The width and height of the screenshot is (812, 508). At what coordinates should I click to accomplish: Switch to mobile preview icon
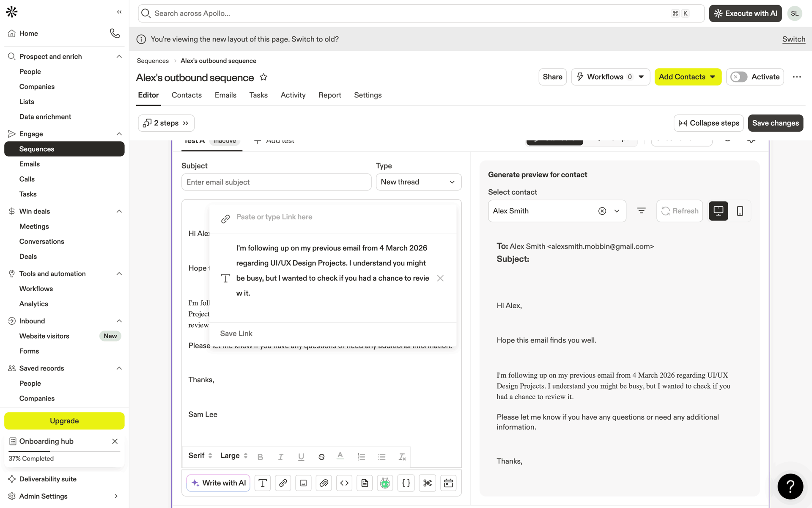[740, 211]
